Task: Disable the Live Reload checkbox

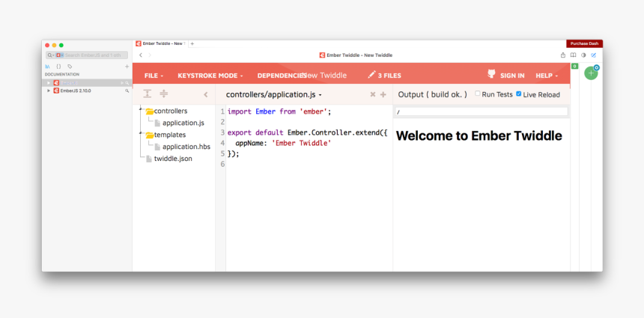Action: coord(519,94)
